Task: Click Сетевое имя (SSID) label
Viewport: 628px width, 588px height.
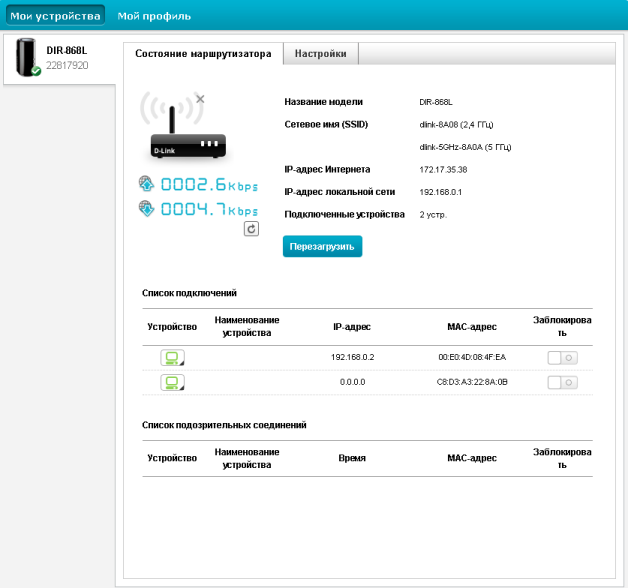Action: [326, 125]
